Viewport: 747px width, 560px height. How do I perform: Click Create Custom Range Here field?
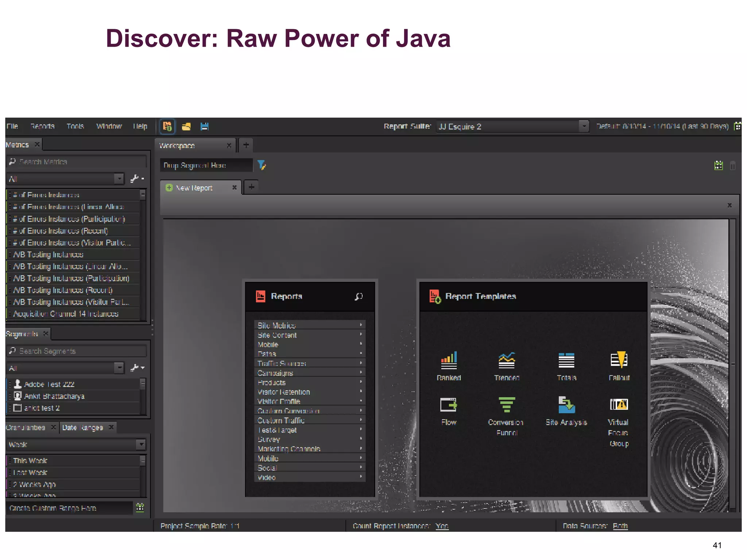coord(70,508)
